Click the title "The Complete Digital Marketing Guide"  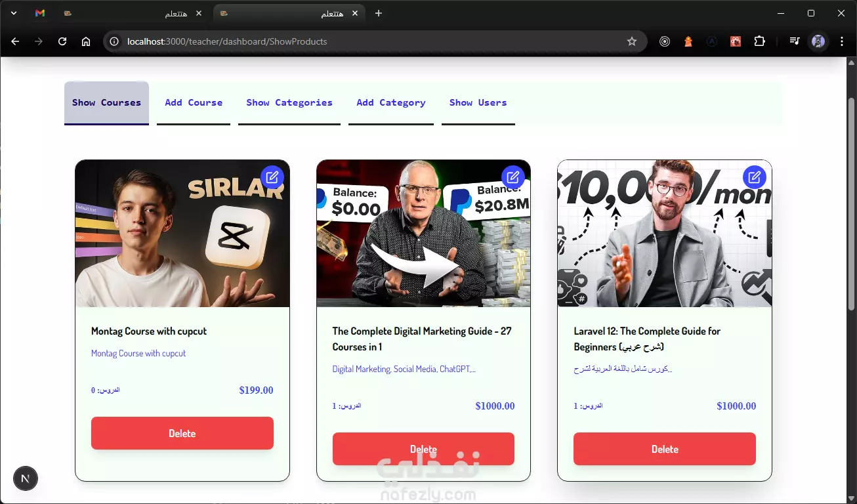point(422,339)
